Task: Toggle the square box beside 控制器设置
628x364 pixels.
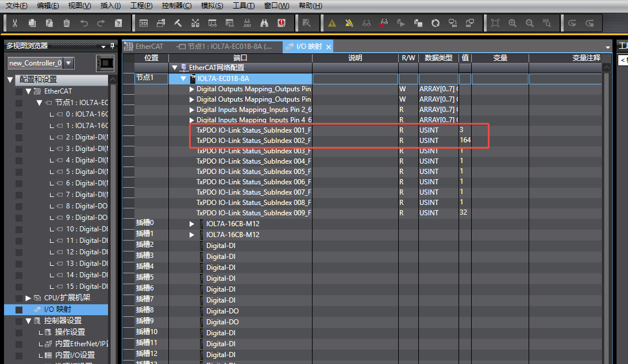Action: tap(19, 321)
